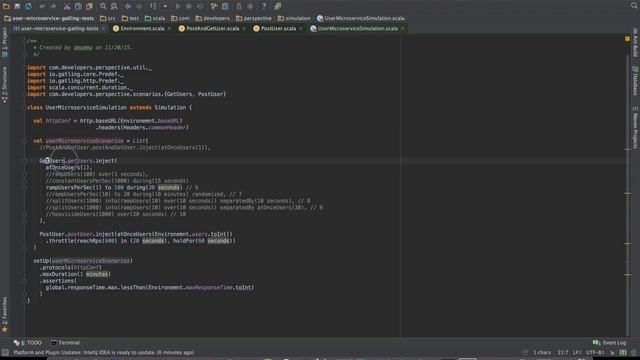Close the Environment.scala tab
Screen dimensions: 640x360
pyautogui.click(x=169, y=29)
